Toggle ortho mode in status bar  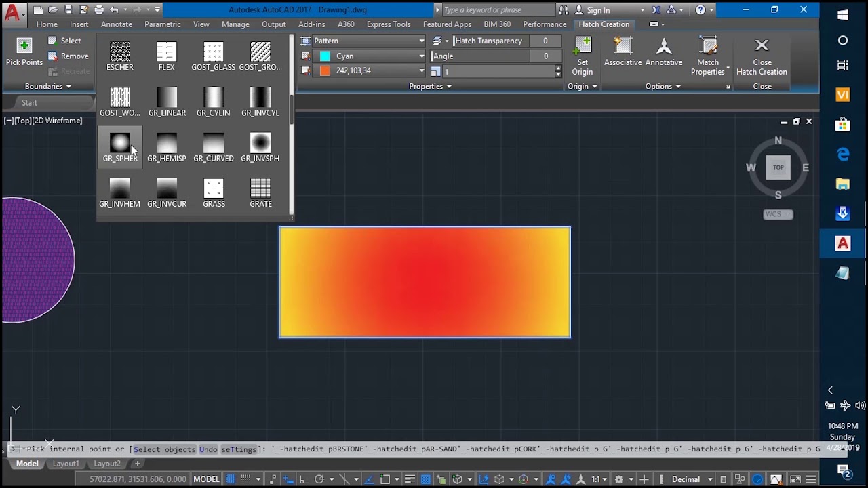pos(302,479)
